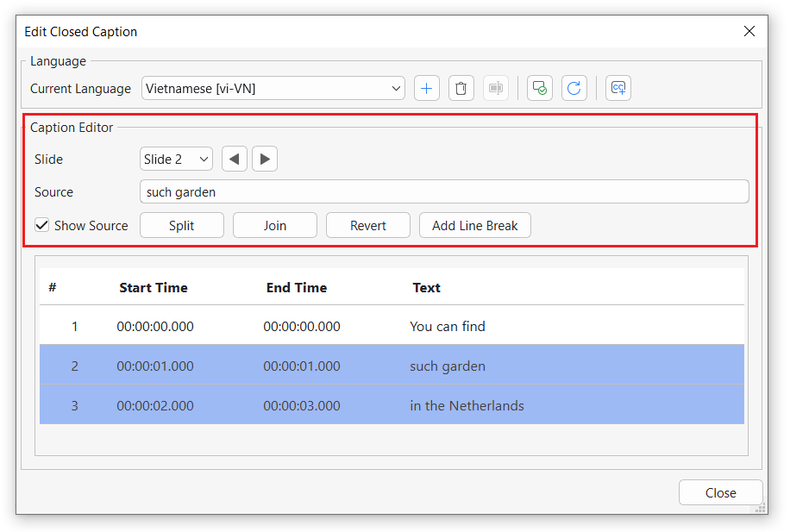Viewport: 790px width, 532px height.
Task: Go to the previous slide arrow
Action: coord(234,158)
